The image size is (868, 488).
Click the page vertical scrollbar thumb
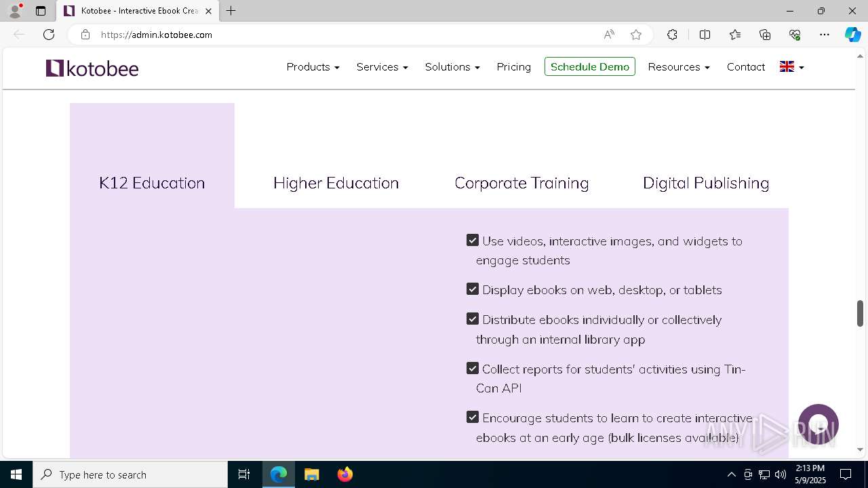click(x=860, y=313)
